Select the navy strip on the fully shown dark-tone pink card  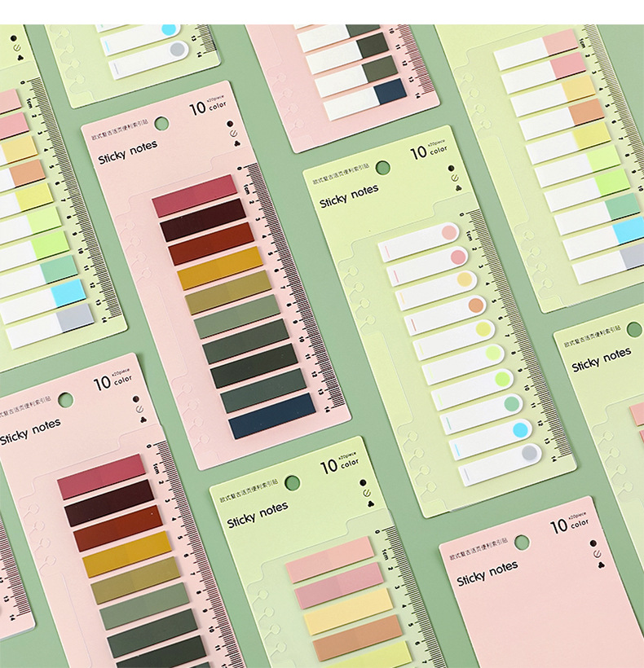click(x=272, y=416)
